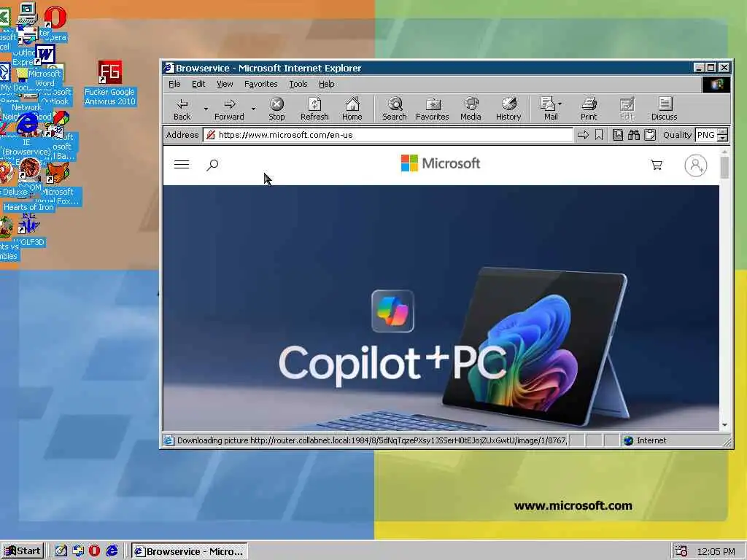Open the Back button history dropdown arrow
Viewport: 747px width, 560px height.
pos(206,109)
